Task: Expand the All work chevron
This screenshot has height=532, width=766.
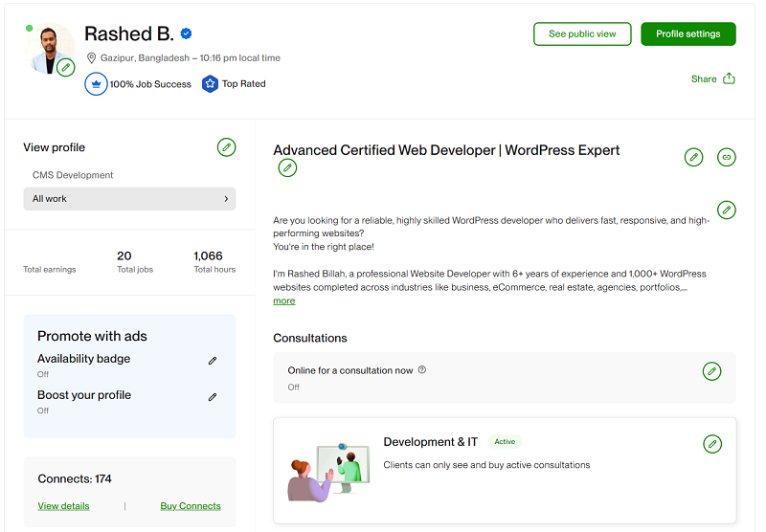Action: click(226, 199)
